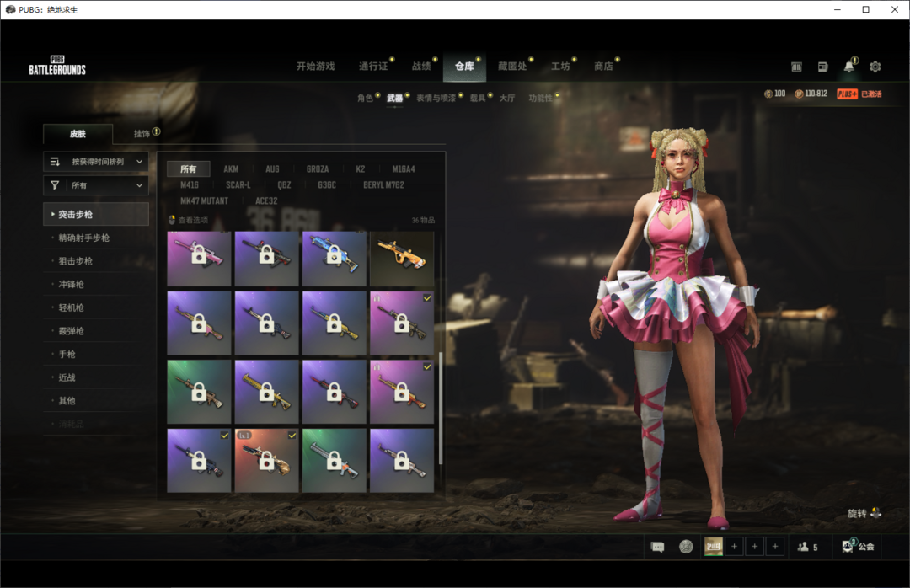Switch to the 角色 sub-tab
910x588 pixels.
click(x=365, y=98)
